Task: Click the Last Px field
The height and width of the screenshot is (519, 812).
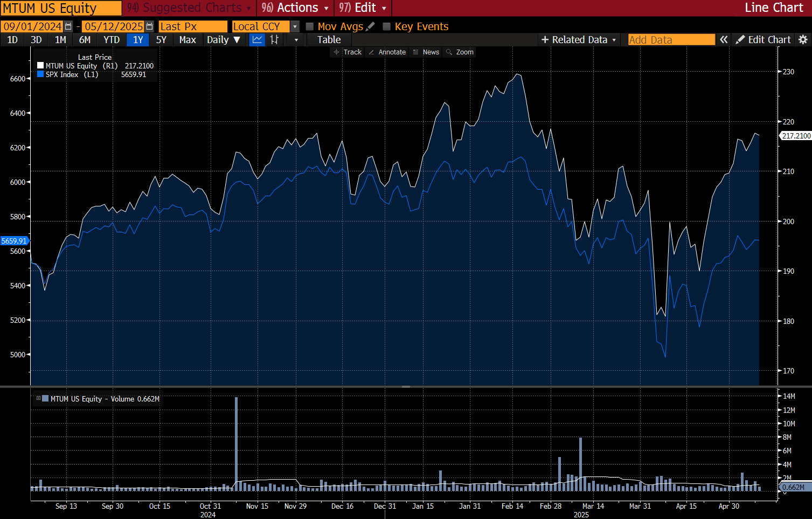Action: click(193, 26)
